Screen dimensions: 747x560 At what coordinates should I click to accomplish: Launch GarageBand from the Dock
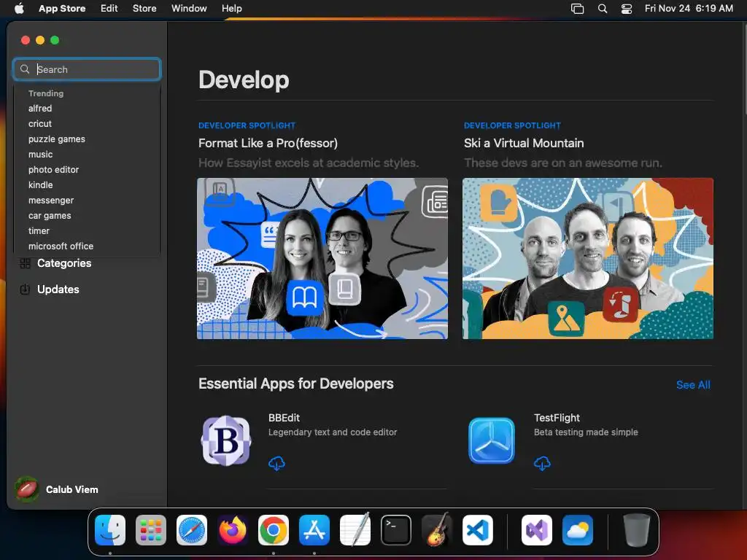[x=437, y=530]
